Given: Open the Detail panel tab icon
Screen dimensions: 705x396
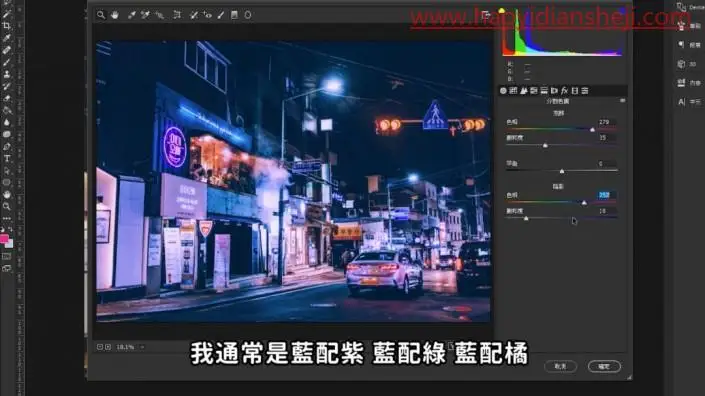Looking at the screenshot, I should tap(523, 91).
